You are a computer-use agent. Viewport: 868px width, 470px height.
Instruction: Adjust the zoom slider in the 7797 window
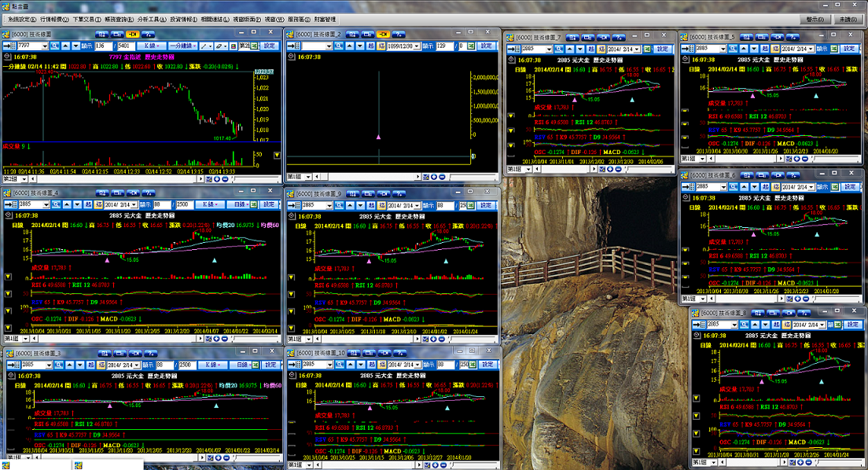[x=256, y=179]
